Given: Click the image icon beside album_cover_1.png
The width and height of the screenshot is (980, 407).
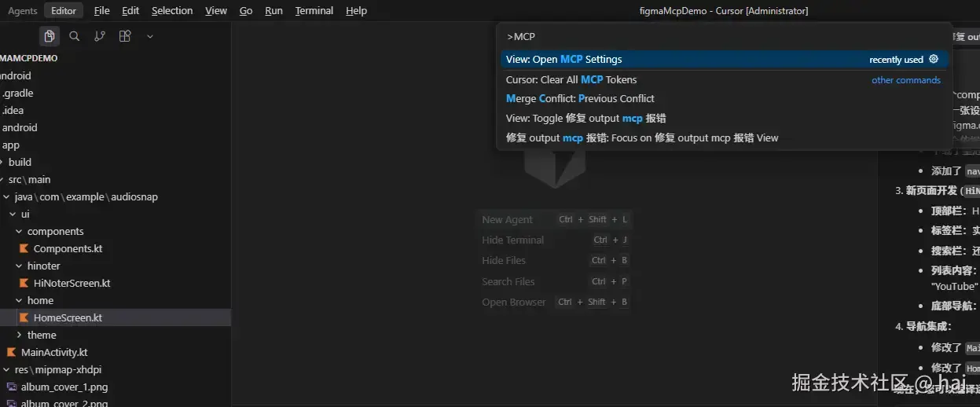Looking at the screenshot, I should point(12,387).
